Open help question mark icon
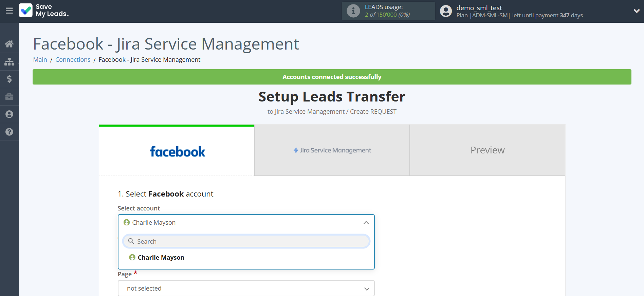 [9, 132]
